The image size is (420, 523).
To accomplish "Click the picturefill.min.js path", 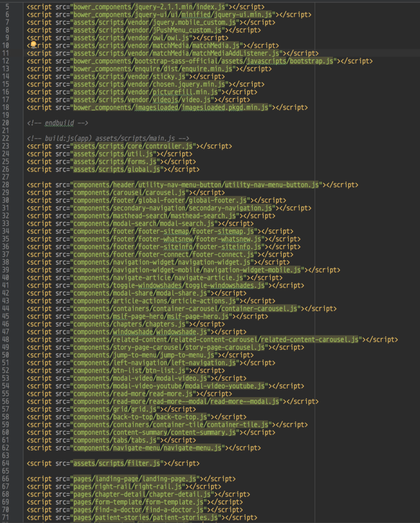I will (146, 92).
